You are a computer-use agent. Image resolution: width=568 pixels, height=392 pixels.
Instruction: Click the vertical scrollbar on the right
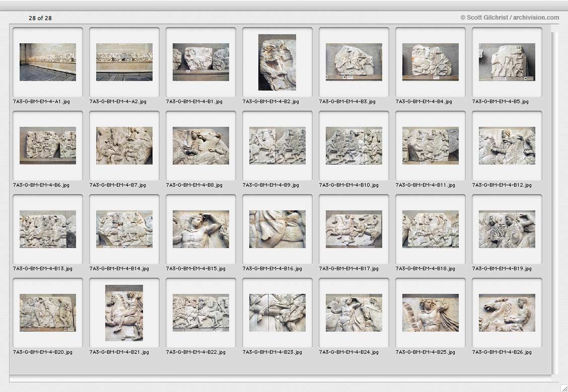pos(555,203)
